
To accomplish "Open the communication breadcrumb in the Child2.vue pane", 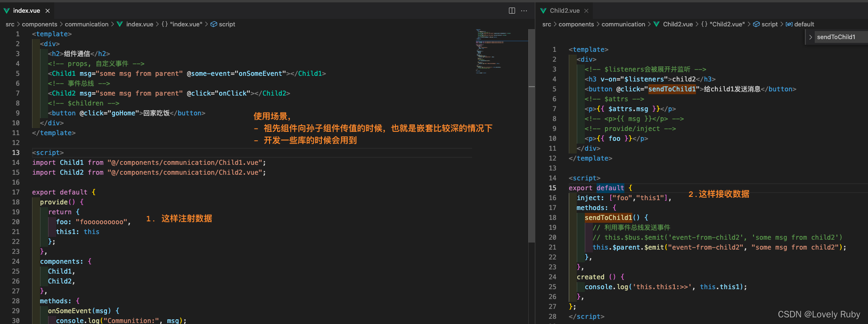I will (x=623, y=24).
